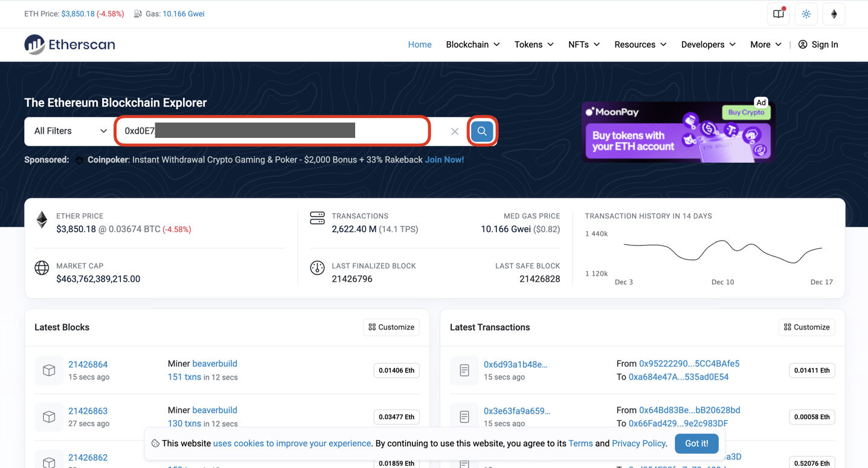Open block 21426863
The width and height of the screenshot is (868, 468).
(x=88, y=411)
